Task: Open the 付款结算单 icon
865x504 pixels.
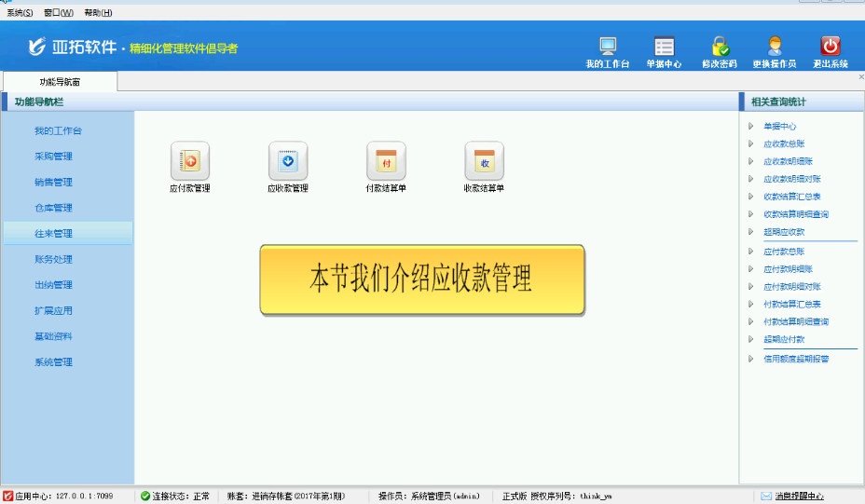Action: (x=386, y=161)
